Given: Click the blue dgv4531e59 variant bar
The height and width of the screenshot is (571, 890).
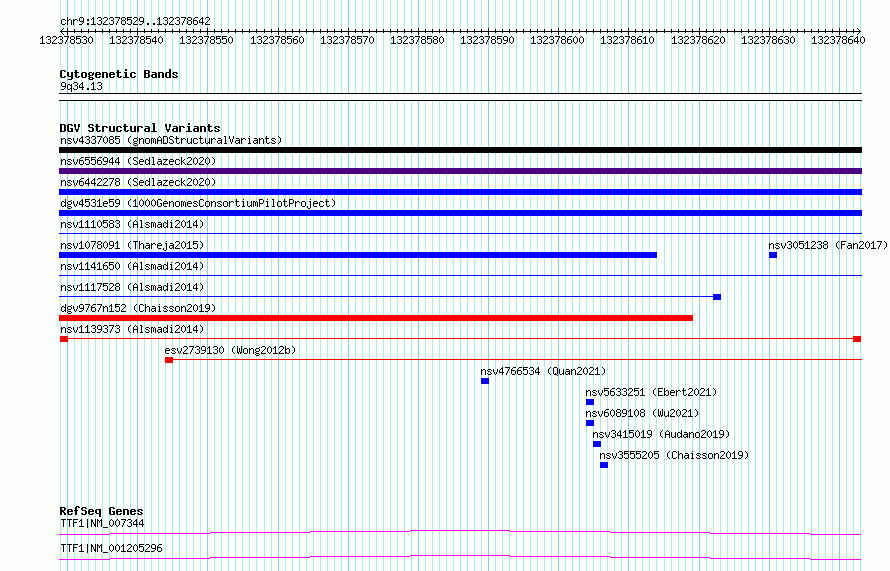Looking at the screenshot, I should tap(460, 213).
